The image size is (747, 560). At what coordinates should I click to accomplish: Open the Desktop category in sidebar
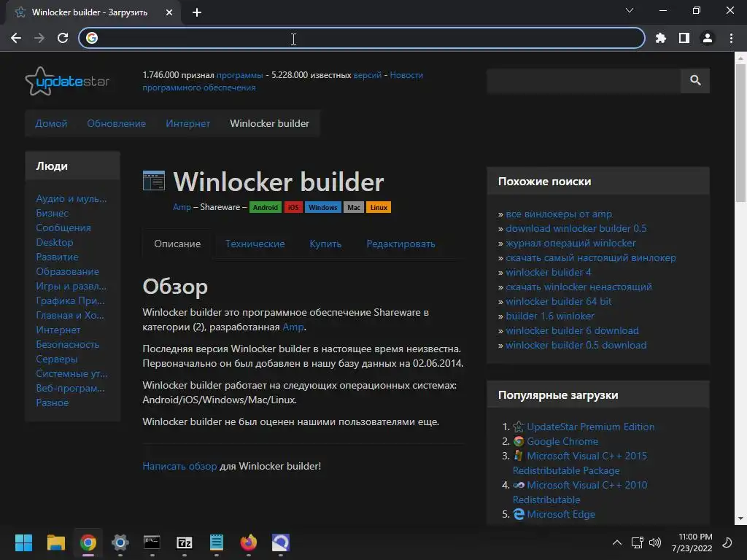coord(54,242)
